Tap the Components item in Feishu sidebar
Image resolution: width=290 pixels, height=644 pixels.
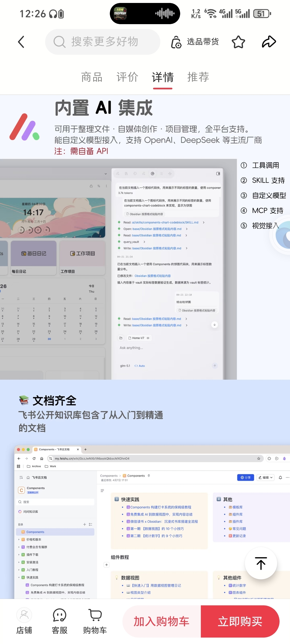click(x=55, y=532)
